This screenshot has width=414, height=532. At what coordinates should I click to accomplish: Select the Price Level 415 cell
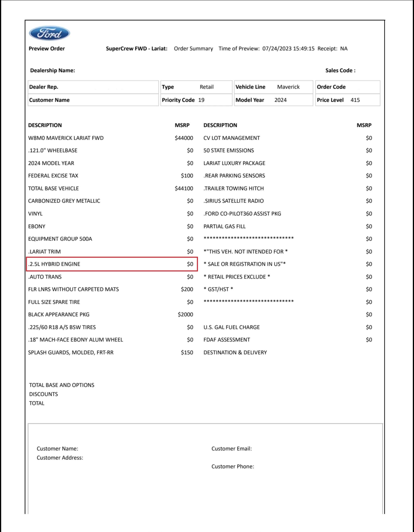348,100
